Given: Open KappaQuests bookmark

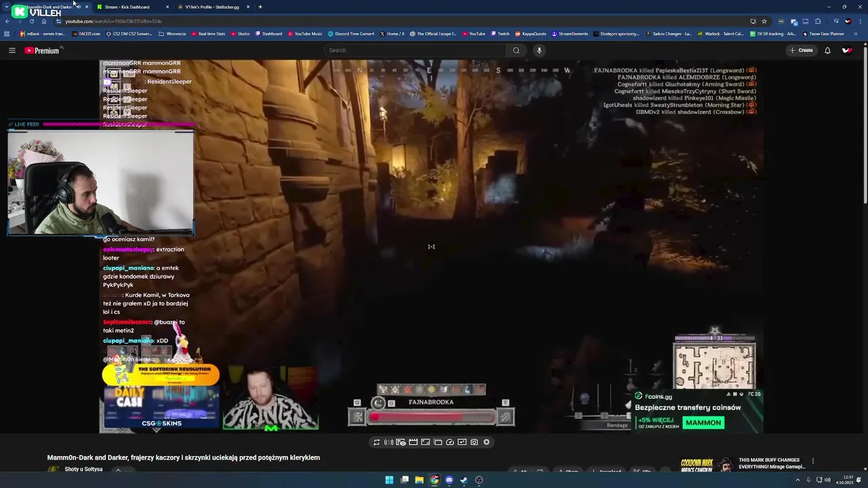Looking at the screenshot, I should 531,34.
